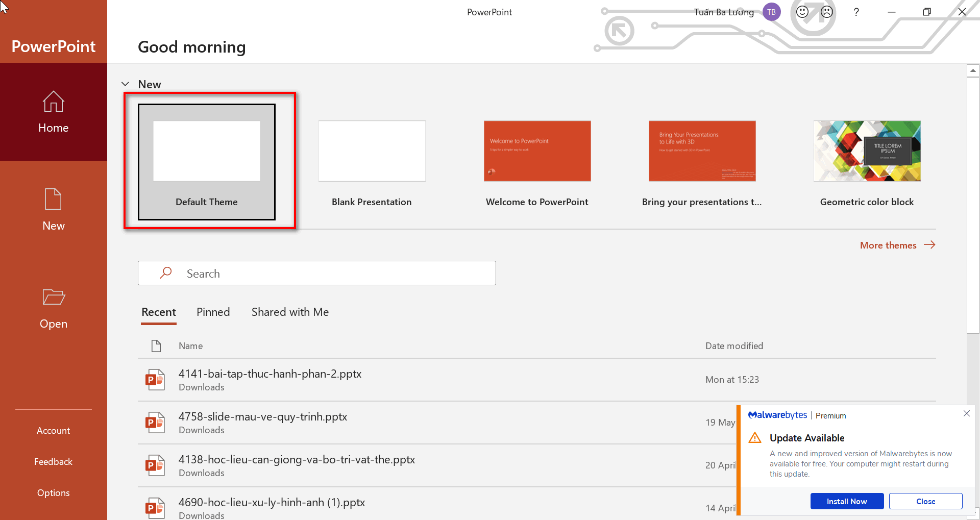Send a frown feedback face icon

coord(827,12)
